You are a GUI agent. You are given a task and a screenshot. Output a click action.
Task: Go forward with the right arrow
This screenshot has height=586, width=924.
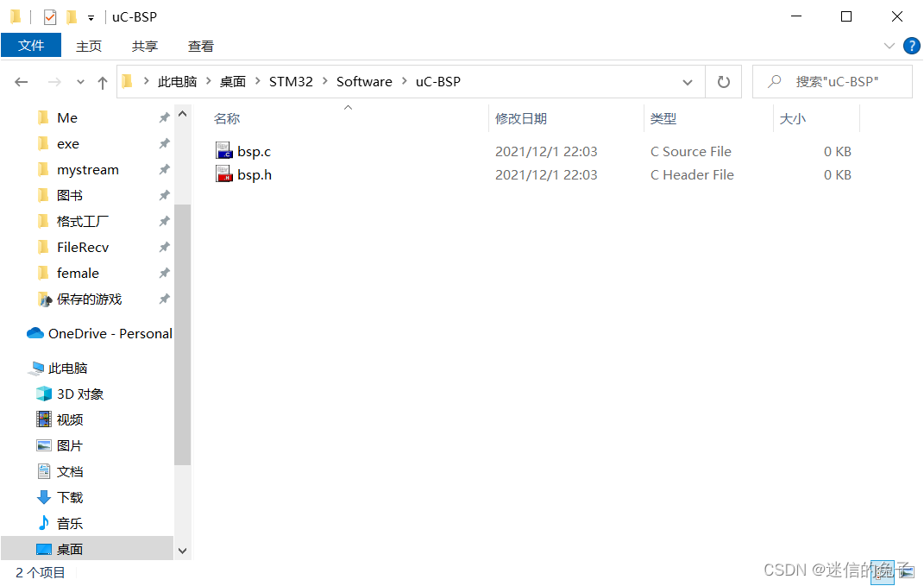coord(54,82)
